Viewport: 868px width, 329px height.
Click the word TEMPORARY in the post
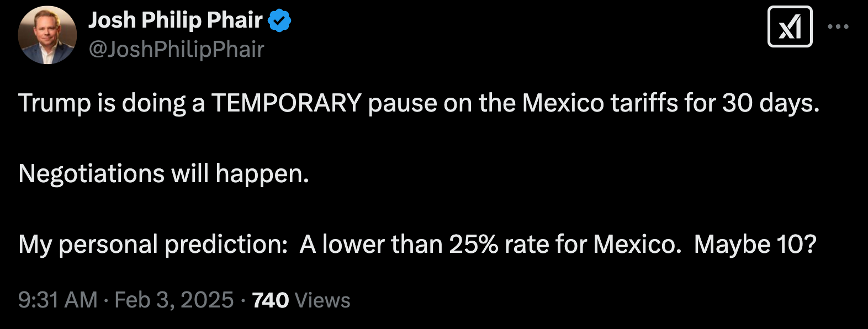pyautogui.click(x=286, y=103)
